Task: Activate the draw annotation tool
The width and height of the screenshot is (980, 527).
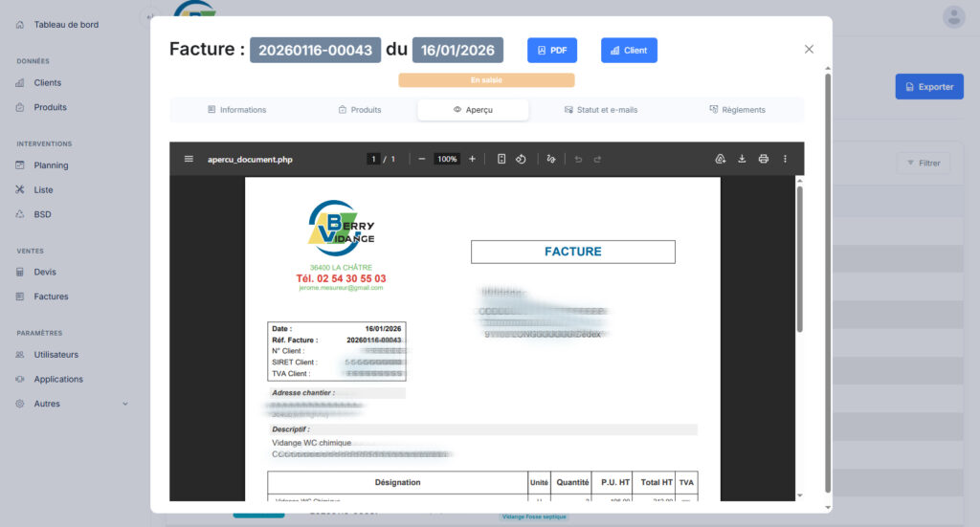Action: coord(551,159)
